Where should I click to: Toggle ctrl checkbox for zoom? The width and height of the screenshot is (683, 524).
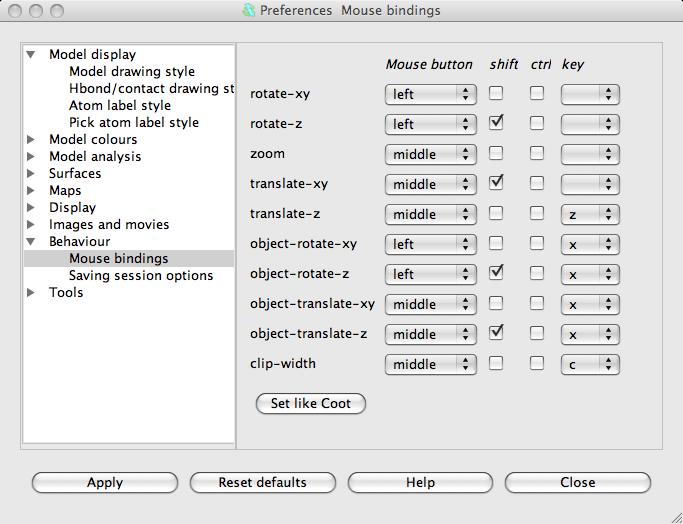pyautogui.click(x=537, y=153)
